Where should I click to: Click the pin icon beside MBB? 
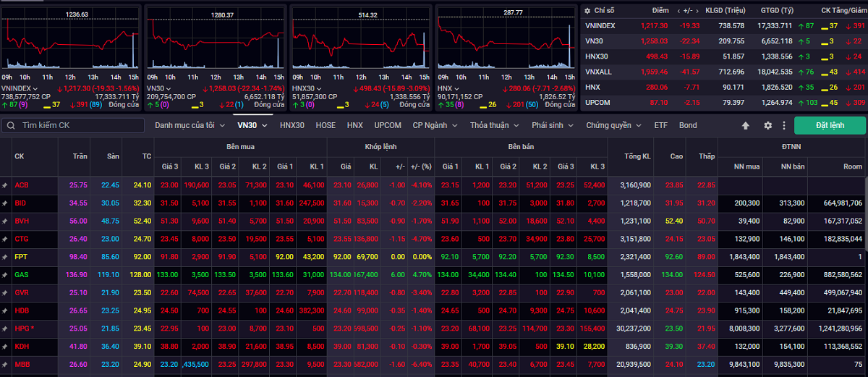pyautogui.click(x=6, y=364)
